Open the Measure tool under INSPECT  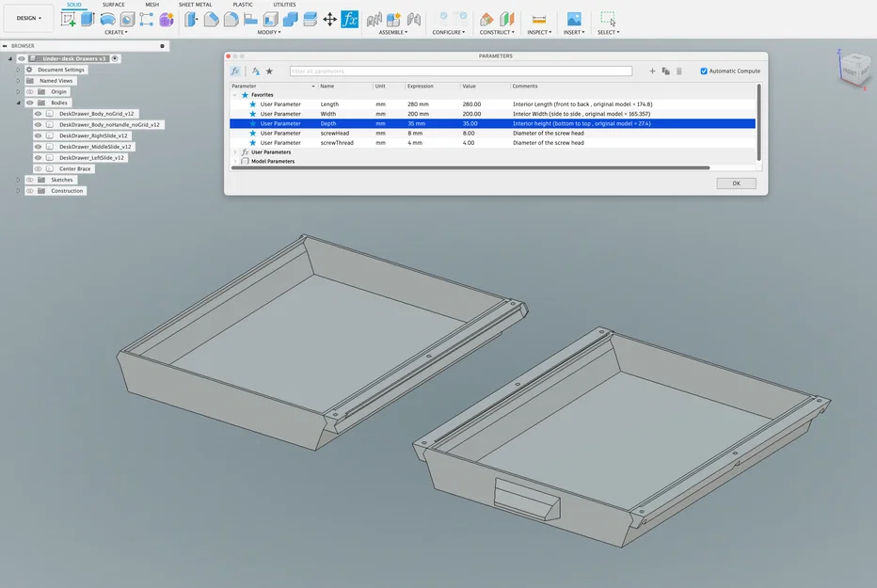(x=538, y=18)
